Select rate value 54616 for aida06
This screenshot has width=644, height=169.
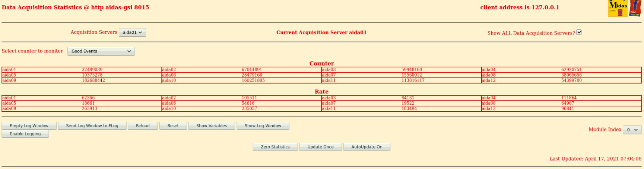click(248, 103)
